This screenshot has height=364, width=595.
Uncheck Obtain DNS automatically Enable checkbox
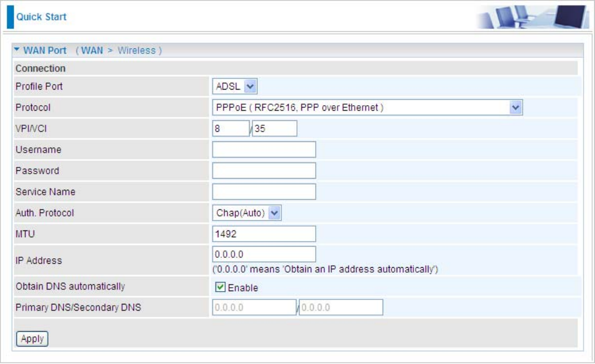click(x=220, y=287)
